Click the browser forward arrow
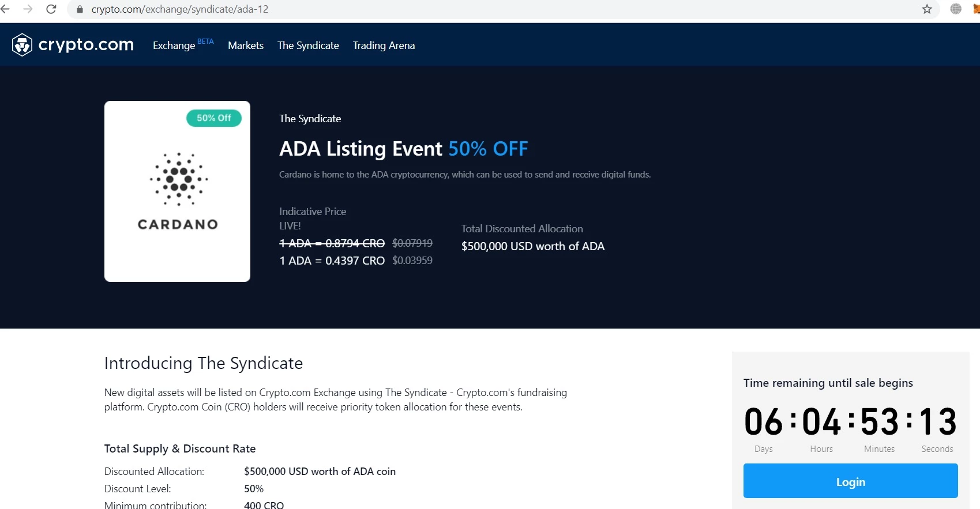The width and height of the screenshot is (980, 509). pos(28,9)
